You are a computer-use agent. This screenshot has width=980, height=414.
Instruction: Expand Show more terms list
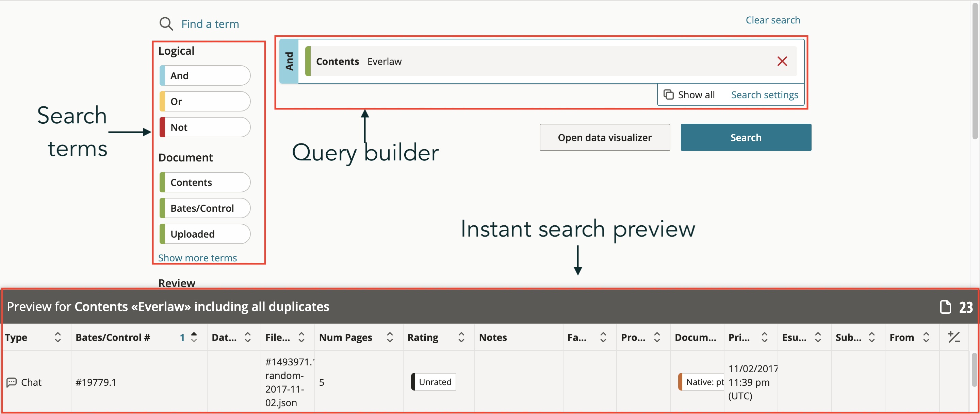(x=197, y=258)
